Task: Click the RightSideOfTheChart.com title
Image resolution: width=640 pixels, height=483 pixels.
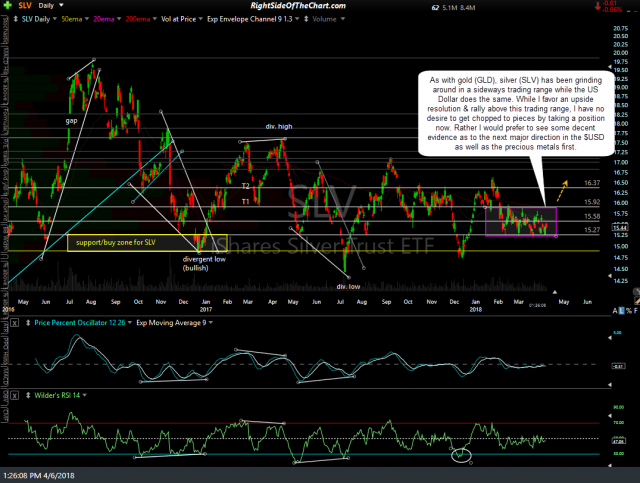Action: 298,6
